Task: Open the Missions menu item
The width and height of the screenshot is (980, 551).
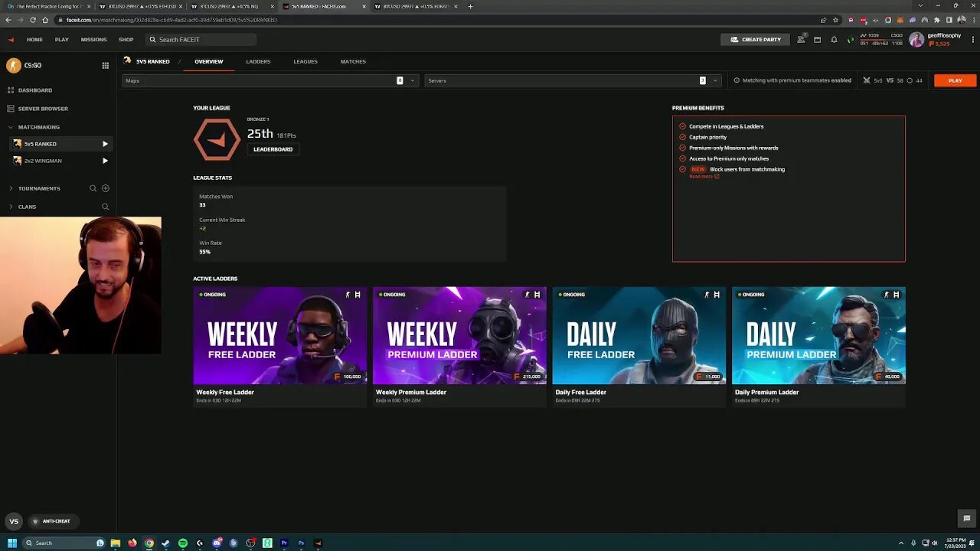Action: [93, 39]
